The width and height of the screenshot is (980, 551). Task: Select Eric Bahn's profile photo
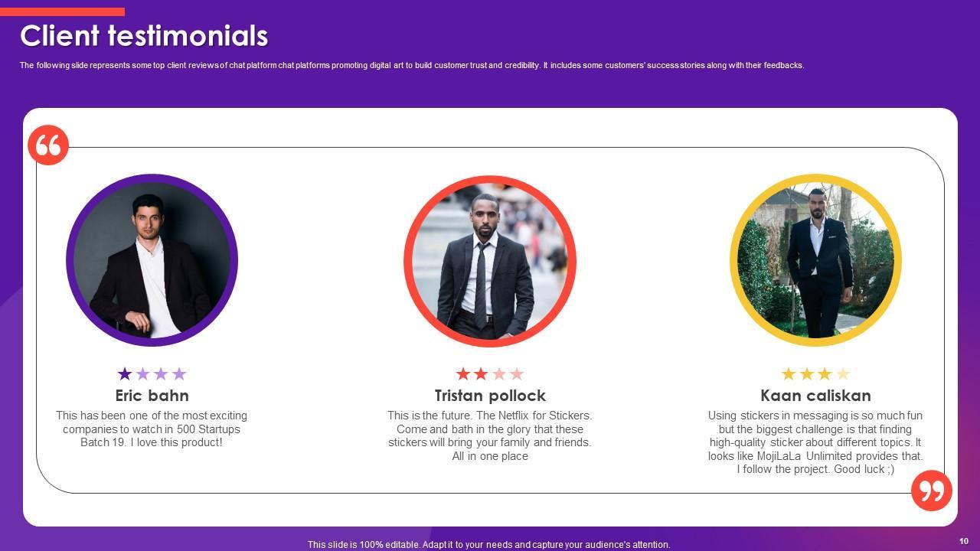coord(152,260)
